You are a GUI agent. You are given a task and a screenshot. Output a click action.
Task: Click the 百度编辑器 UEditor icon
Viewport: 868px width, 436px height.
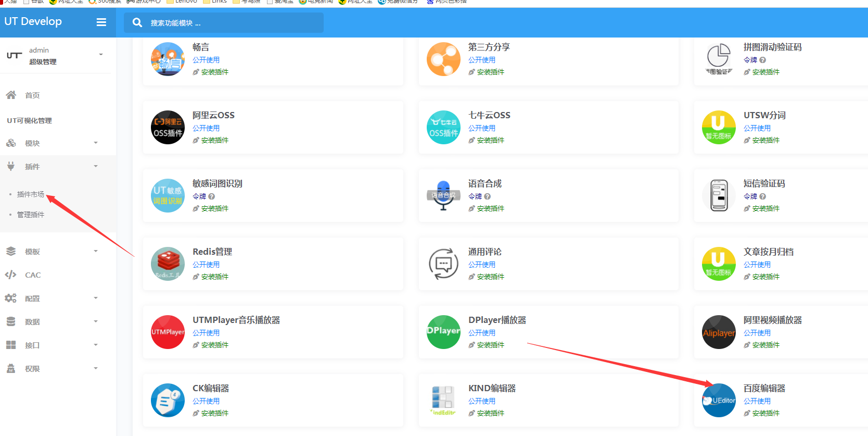719,401
